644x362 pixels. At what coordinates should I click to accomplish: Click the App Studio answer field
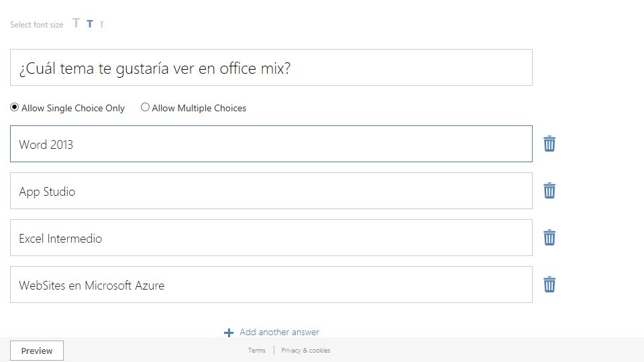271,190
